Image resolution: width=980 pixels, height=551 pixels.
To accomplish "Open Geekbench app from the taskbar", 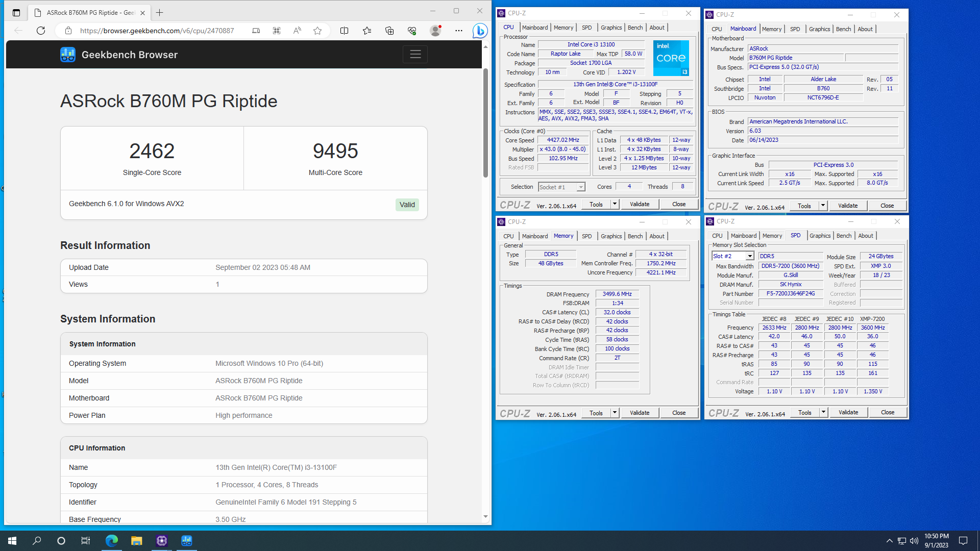I will (x=187, y=541).
